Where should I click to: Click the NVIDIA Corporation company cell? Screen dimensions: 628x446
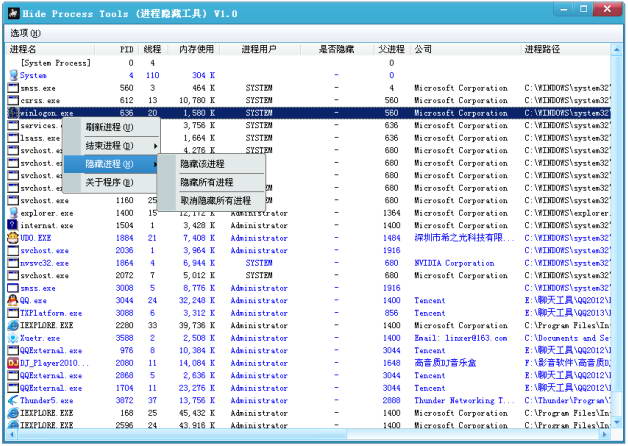(x=454, y=263)
